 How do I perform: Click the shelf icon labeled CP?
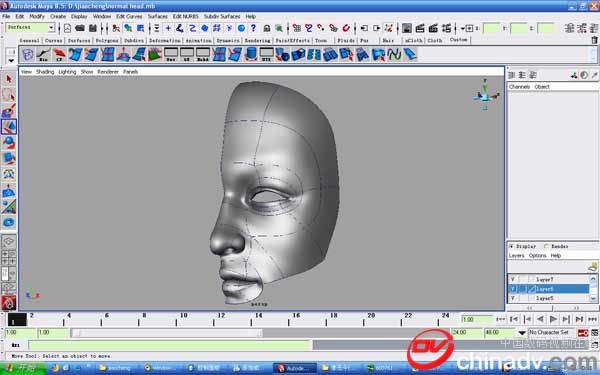point(59,55)
